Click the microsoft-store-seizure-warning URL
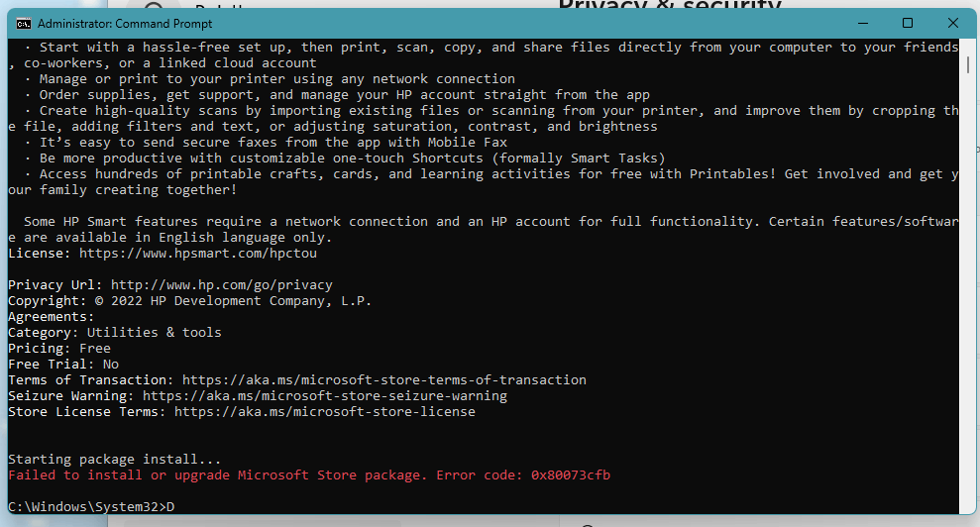980x527 pixels. pyautogui.click(x=325, y=395)
